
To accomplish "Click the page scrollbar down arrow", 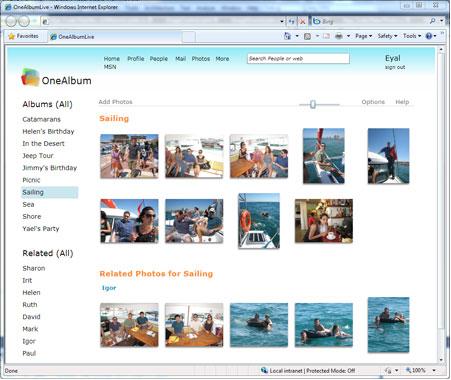I will [x=441, y=360].
